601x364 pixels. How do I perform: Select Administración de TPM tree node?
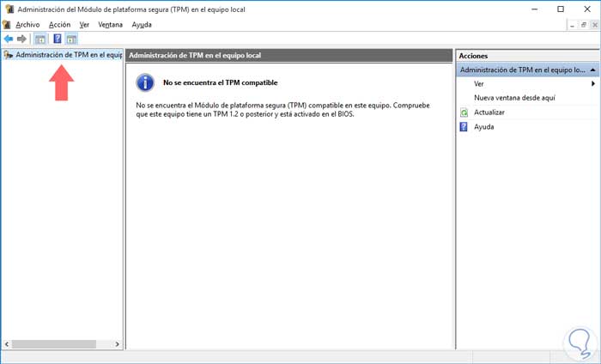pos(69,55)
